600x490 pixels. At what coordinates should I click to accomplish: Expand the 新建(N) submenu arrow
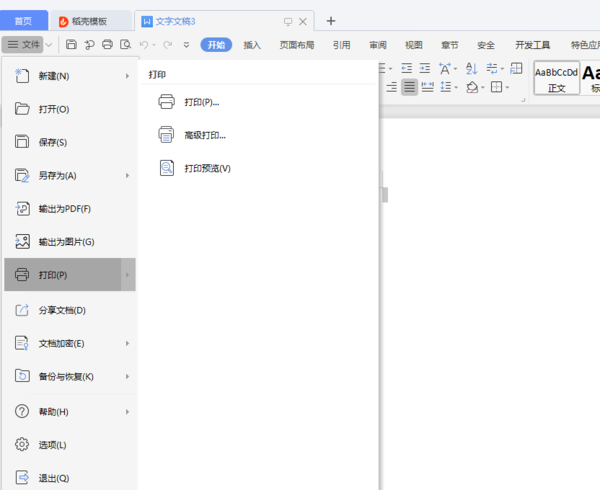click(127, 76)
